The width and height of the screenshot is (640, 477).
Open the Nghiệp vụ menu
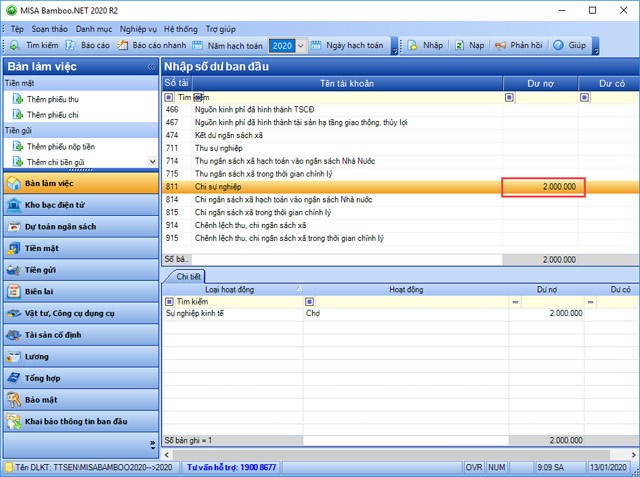click(138, 30)
